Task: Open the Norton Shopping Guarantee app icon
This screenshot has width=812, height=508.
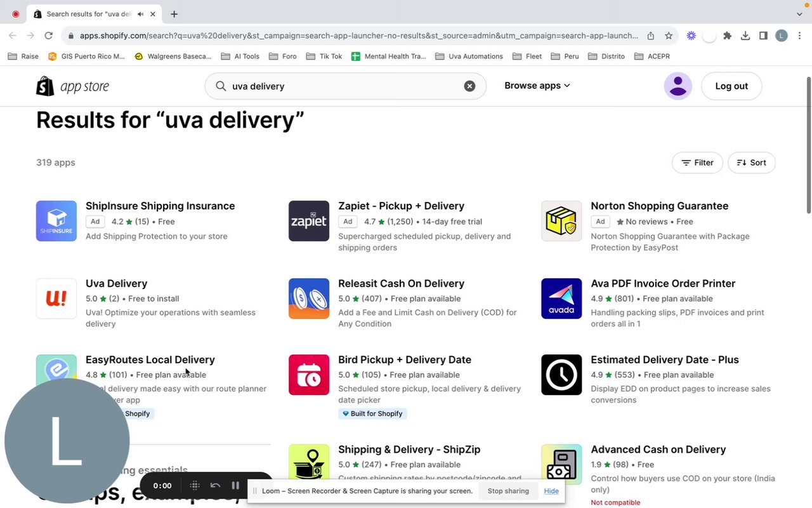Action: 561,221
